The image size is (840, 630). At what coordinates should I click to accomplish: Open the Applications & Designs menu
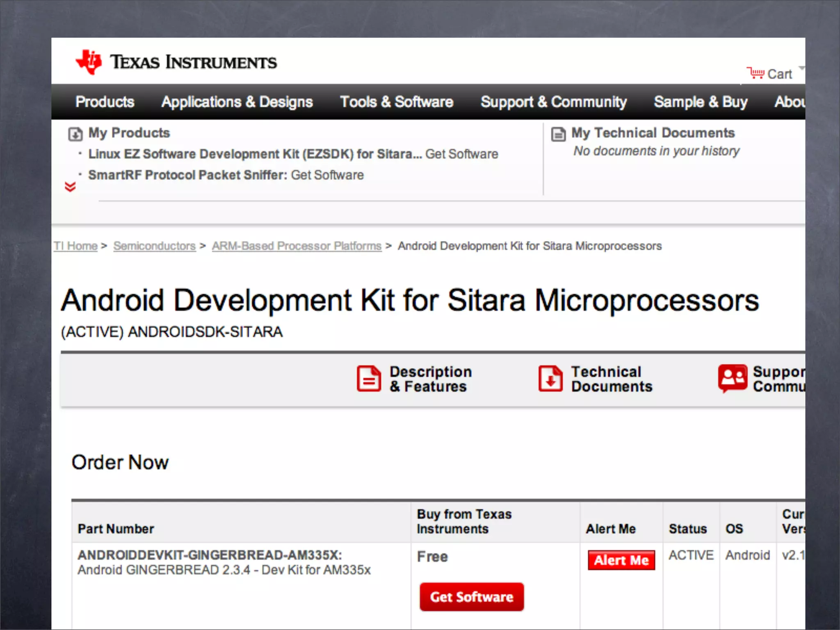237,102
